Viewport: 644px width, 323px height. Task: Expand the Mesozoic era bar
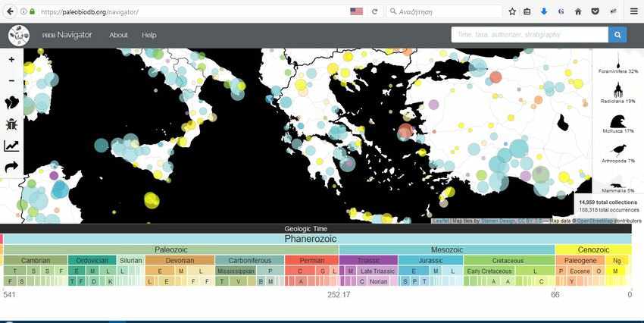[x=446, y=249]
